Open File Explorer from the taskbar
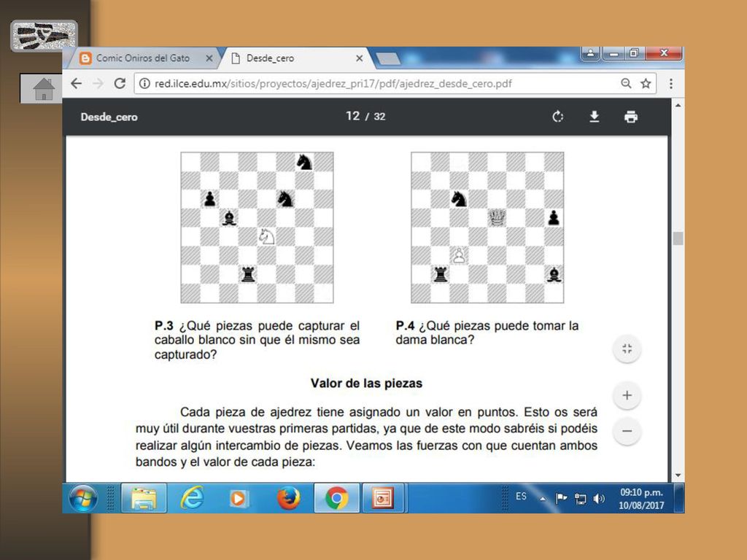The height and width of the screenshot is (560, 747). click(144, 498)
